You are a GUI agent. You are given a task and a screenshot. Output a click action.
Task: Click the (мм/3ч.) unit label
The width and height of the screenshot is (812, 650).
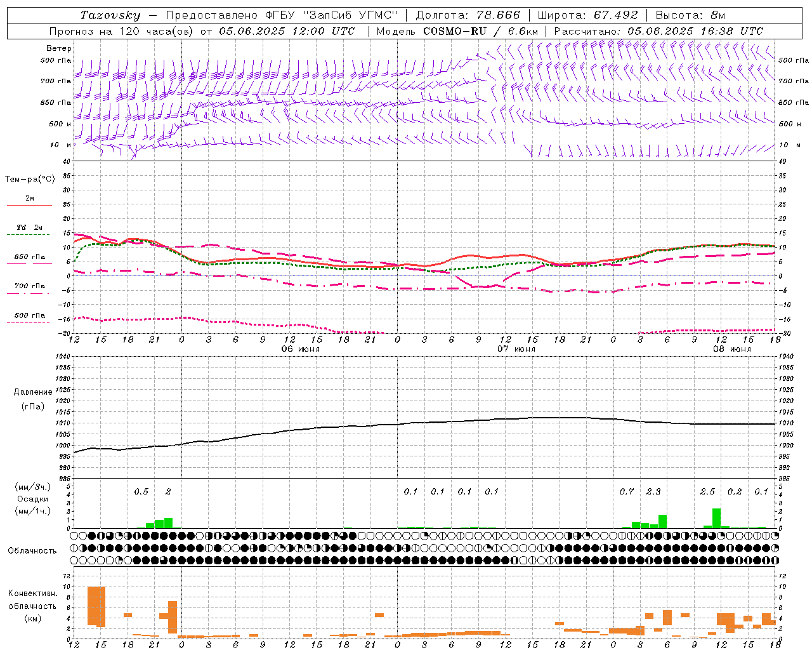click(33, 487)
